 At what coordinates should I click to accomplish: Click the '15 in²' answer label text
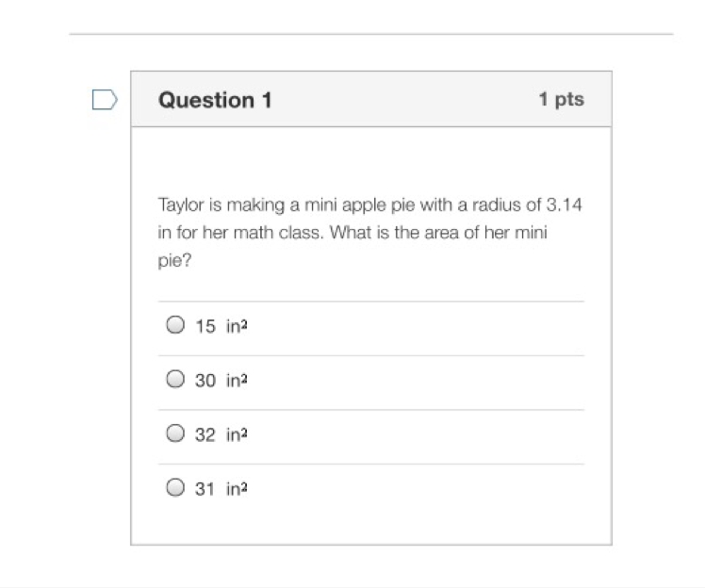click(x=221, y=326)
